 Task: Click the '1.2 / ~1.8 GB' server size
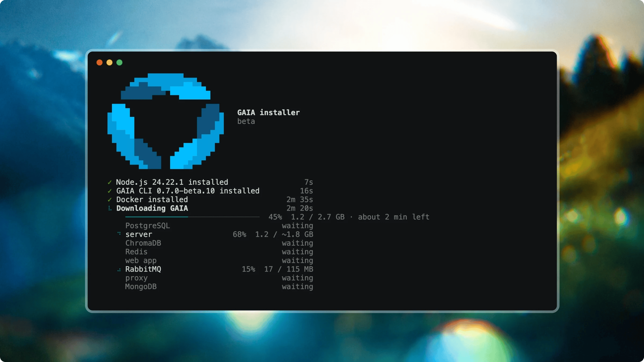tap(284, 234)
